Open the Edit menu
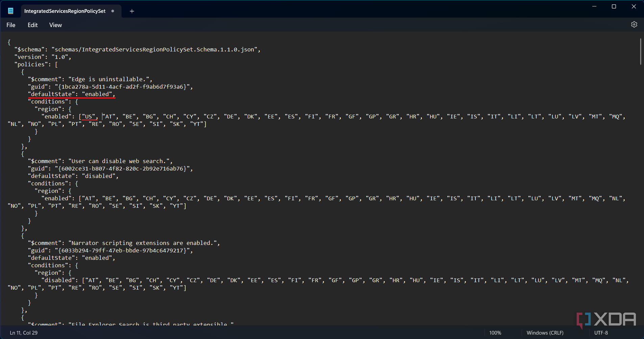644x339 pixels. (32, 25)
